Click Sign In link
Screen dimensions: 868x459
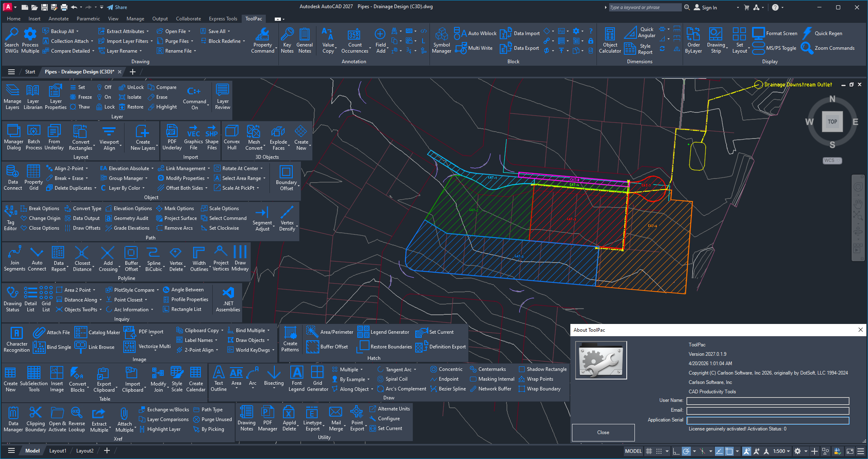[705, 7]
